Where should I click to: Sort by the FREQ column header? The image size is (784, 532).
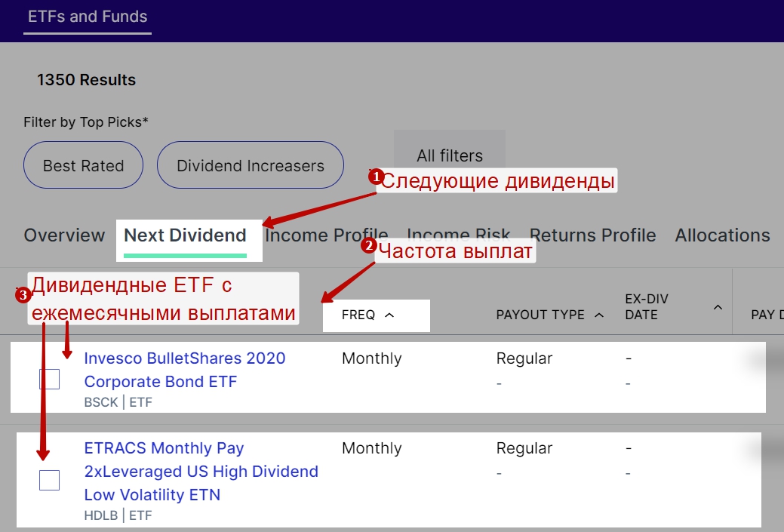(x=358, y=315)
